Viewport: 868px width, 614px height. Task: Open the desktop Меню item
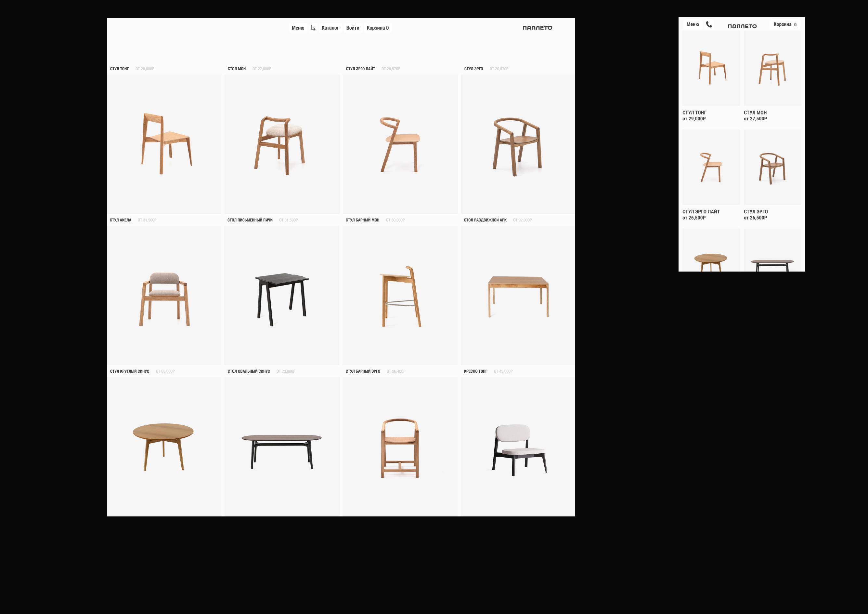pos(298,28)
